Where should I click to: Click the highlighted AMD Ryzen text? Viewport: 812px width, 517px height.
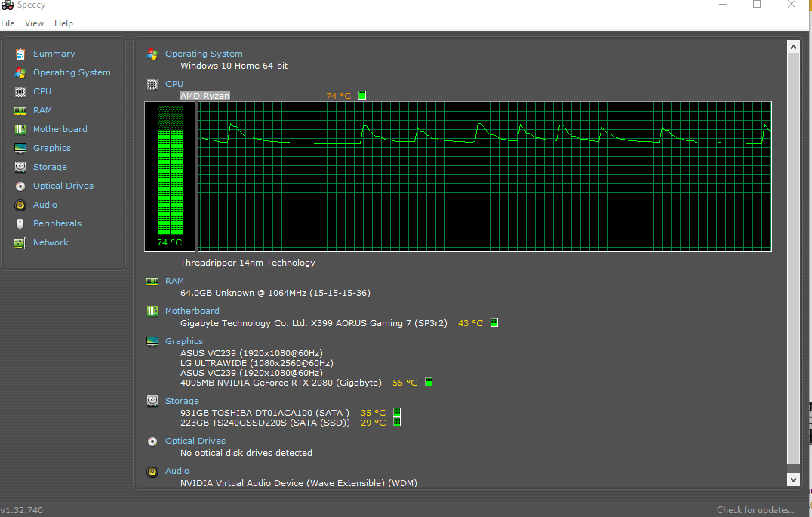[205, 96]
